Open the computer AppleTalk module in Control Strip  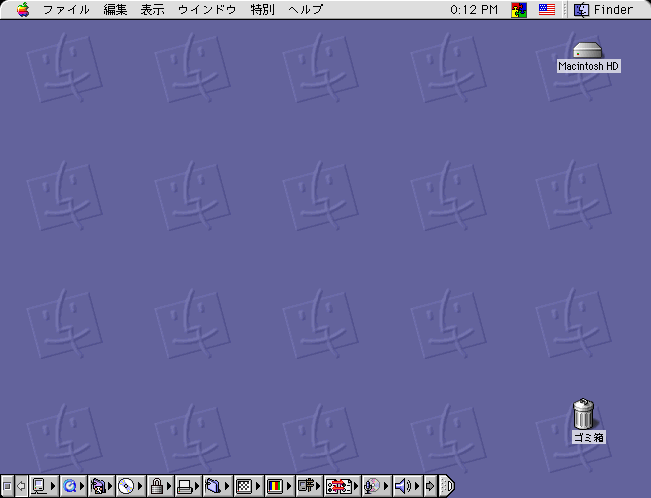[44, 486]
